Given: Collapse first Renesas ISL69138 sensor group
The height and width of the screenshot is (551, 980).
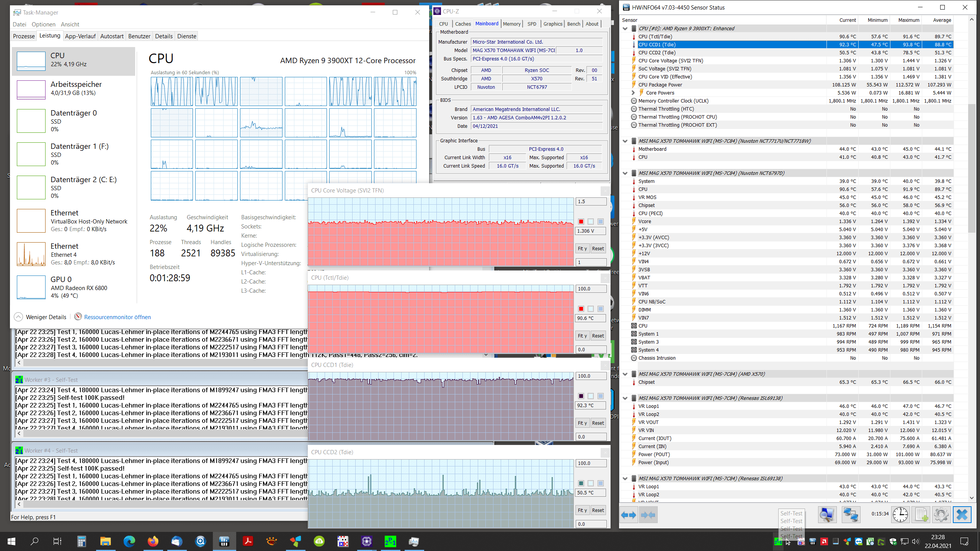Looking at the screenshot, I should point(625,398).
